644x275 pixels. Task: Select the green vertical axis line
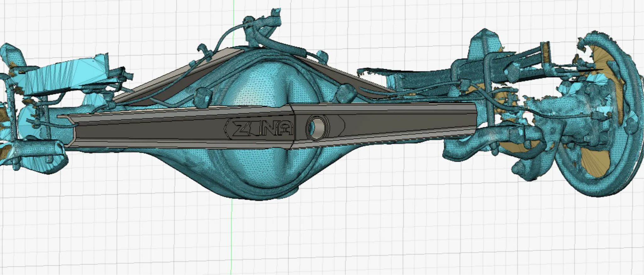(x=232, y=227)
